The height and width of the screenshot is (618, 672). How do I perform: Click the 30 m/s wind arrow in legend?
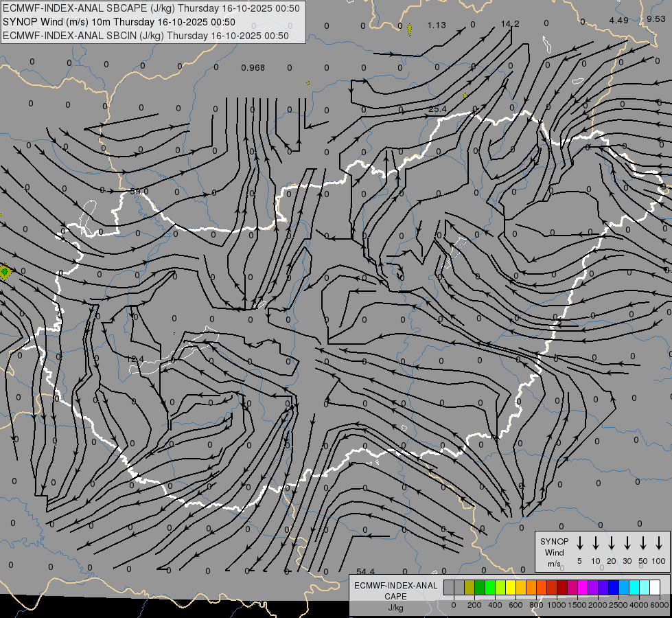[x=627, y=543]
